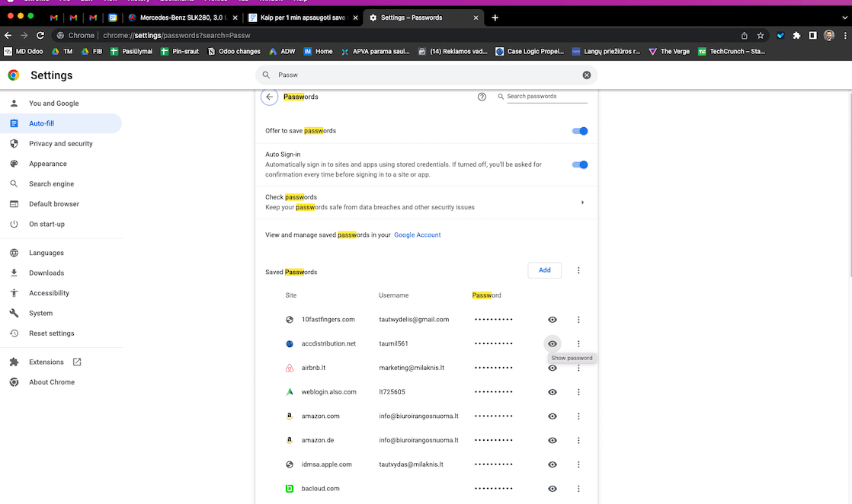Screen dimensions: 852x504
Task: Open the passwords help question mark icon
Action: click(x=482, y=97)
